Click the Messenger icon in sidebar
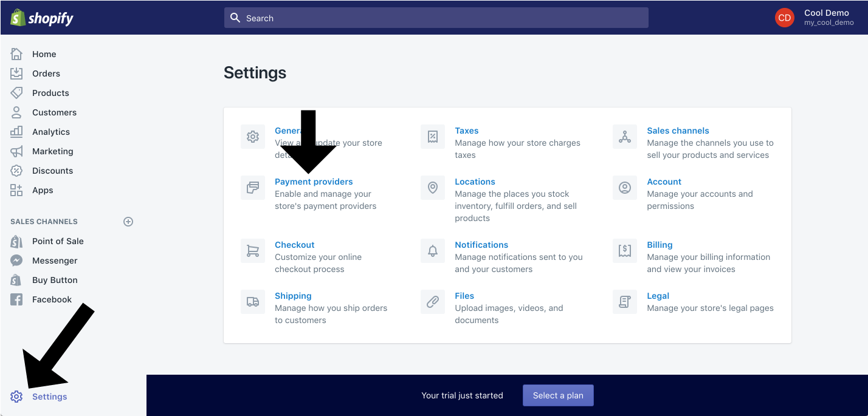The image size is (868, 416). click(x=16, y=261)
